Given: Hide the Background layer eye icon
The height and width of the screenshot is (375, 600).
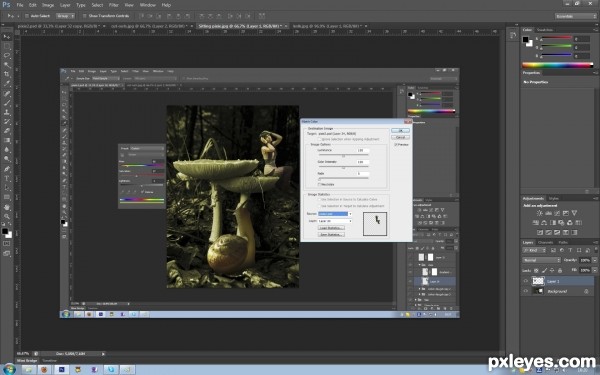Looking at the screenshot, I should click(x=525, y=291).
